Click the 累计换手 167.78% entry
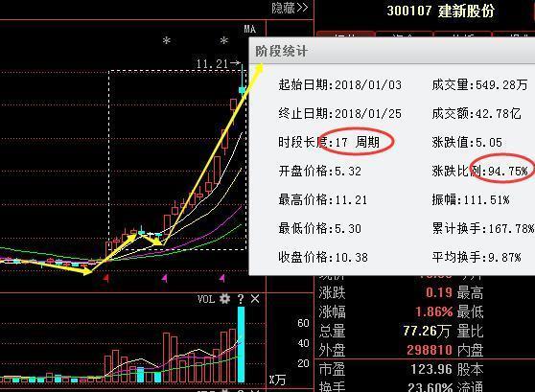Viewport: 535px width, 392px height. click(483, 228)
